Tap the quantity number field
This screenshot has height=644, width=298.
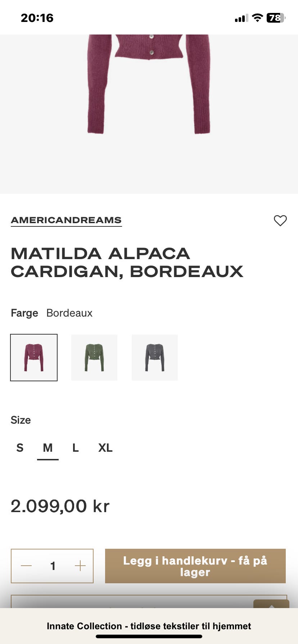53,566
